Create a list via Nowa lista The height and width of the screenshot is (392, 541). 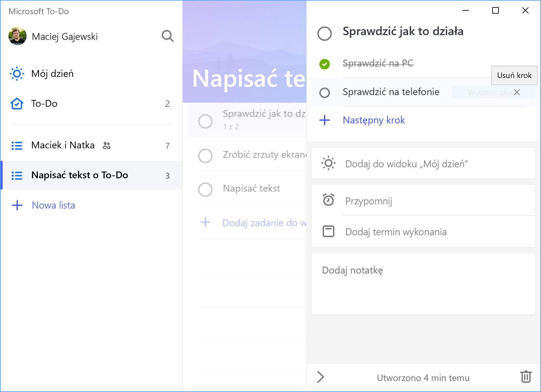(53, 205)
